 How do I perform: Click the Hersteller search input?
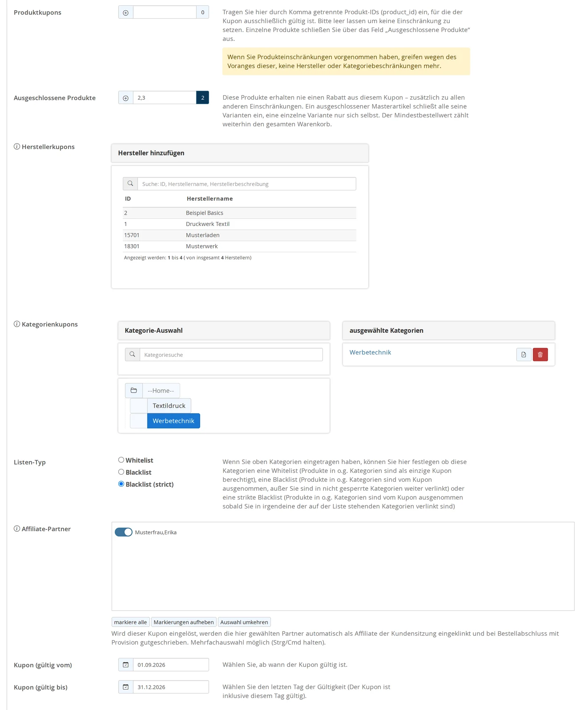[x=247, y=184]
